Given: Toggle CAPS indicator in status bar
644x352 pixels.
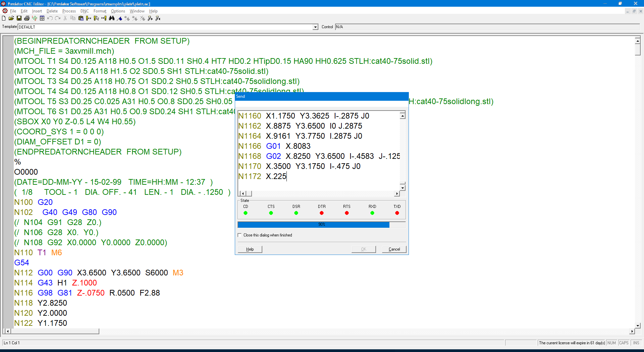Looking at the screenshot, I should pyautogui.click(x=624, y=343).
